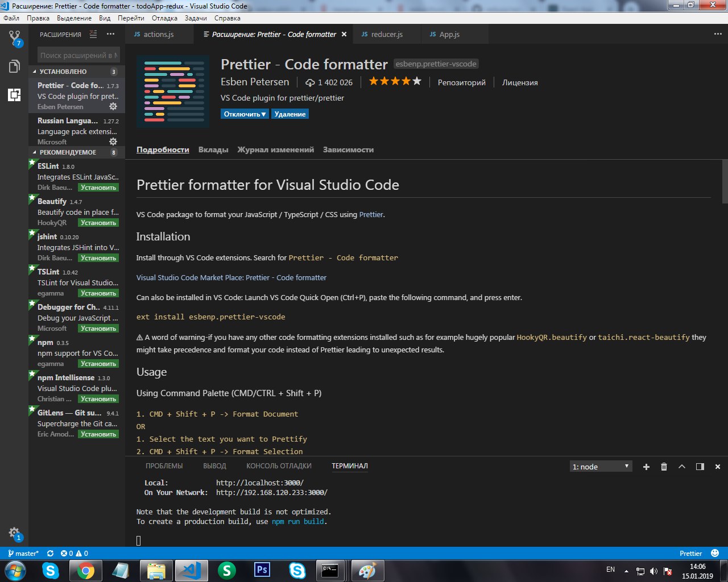The image size is (728, 582).
Task: Click Prettier extension logo image
Action: tap(173, 92)
